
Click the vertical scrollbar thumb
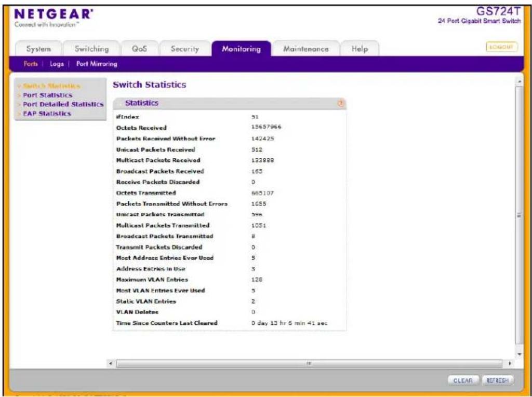click(x=520, y=215)
